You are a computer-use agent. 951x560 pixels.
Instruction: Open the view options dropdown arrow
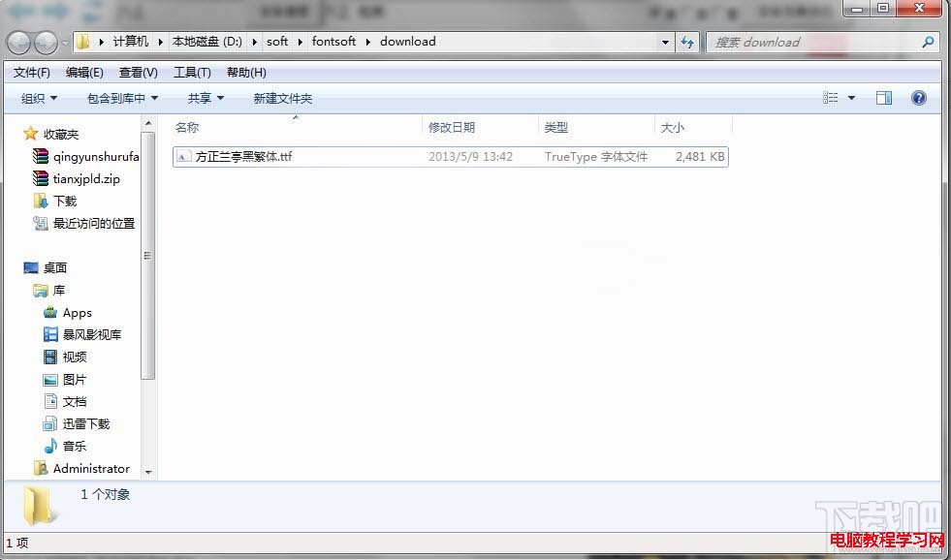[x=851, y=98]
